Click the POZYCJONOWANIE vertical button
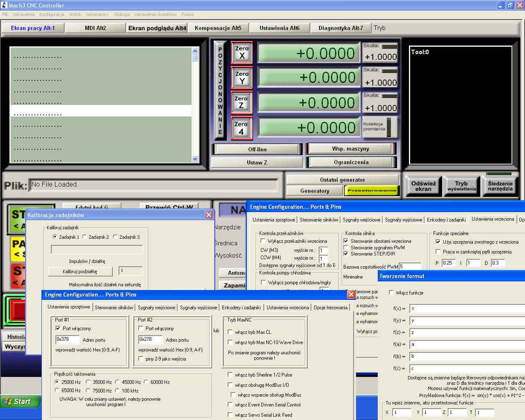Screen dimensions: 525x420 pos(220,91)
